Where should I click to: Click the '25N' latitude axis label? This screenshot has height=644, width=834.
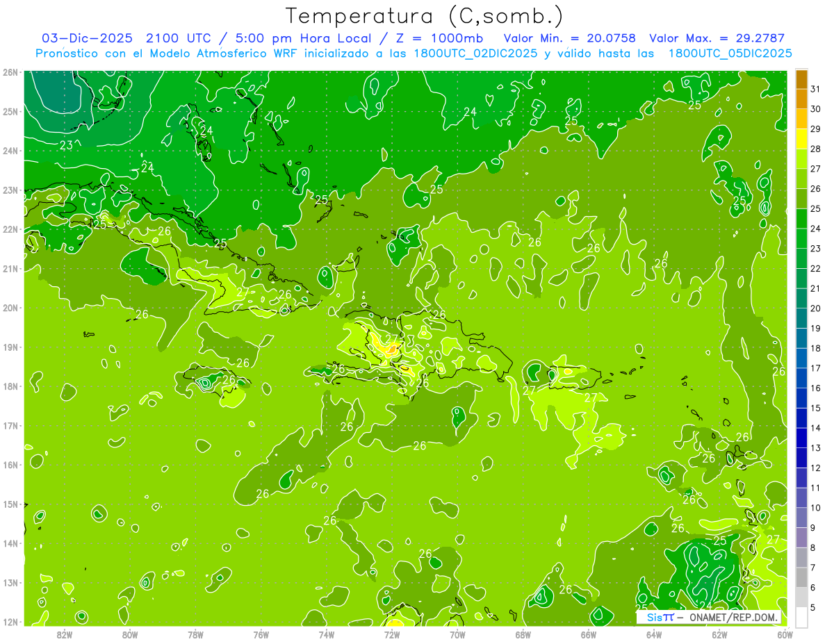(10, 111)
